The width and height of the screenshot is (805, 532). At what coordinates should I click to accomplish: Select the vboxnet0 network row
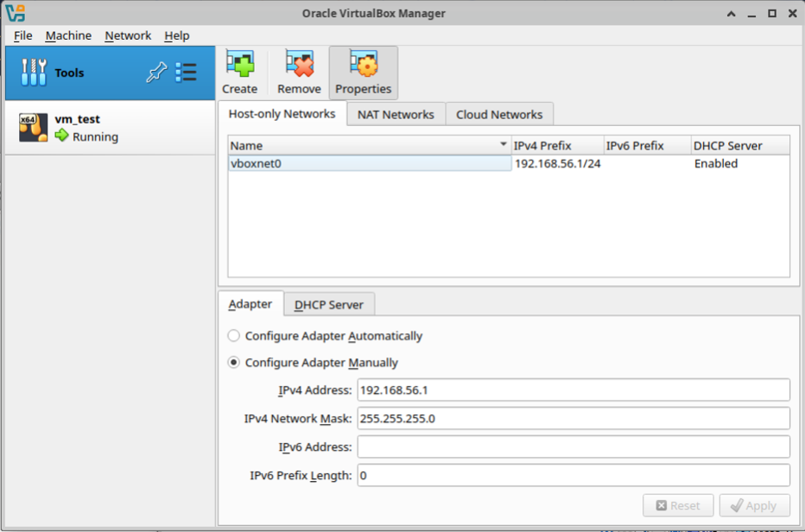370,164
